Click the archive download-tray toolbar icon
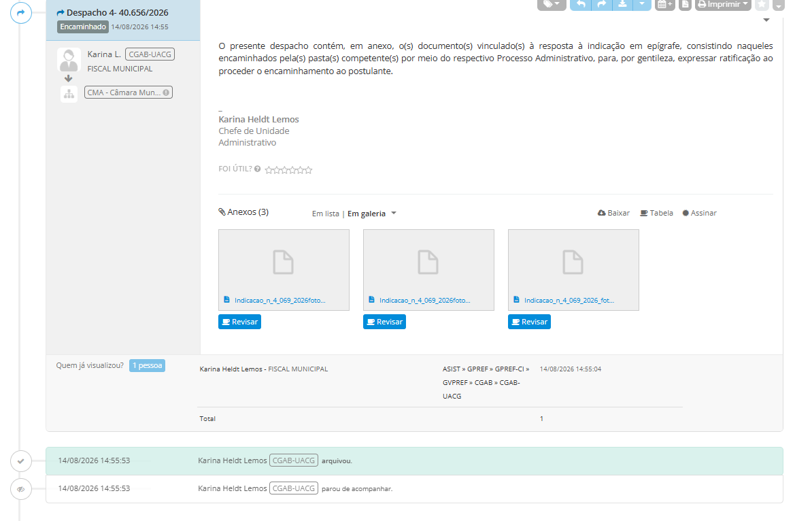 [622, 4]
